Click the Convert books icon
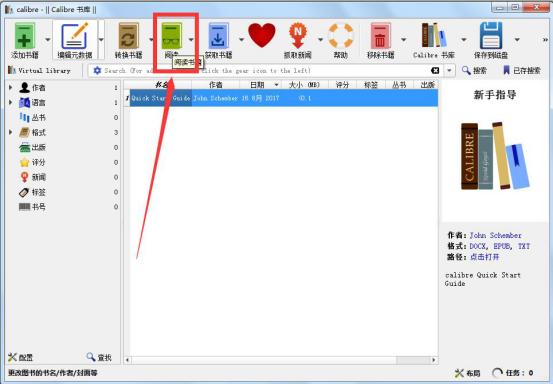 tap(128, 36)
